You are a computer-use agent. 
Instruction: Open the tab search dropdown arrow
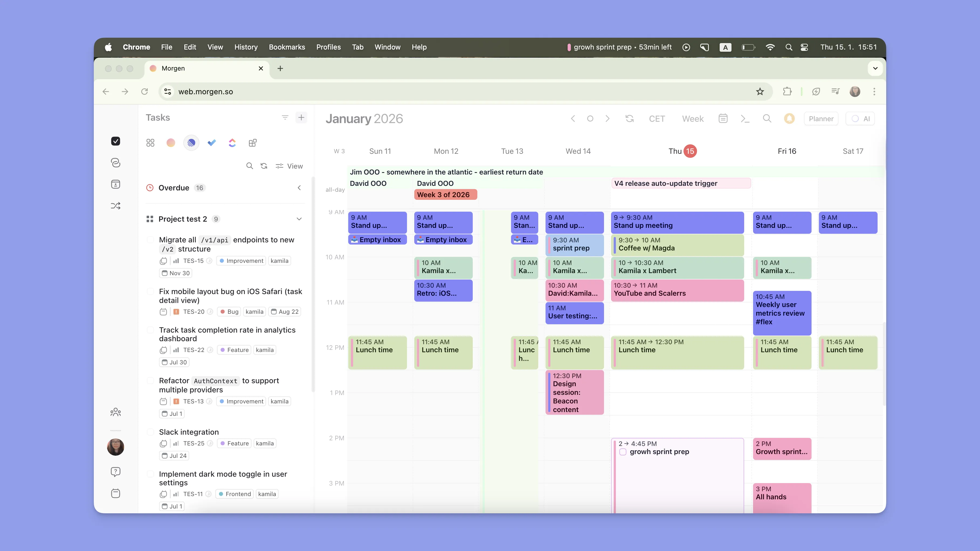coord(875,68)
